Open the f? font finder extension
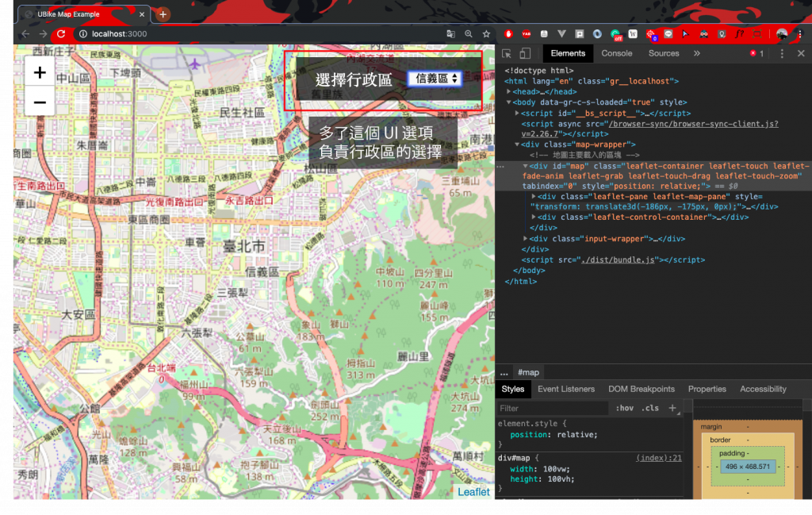 [x=740, y=33]
